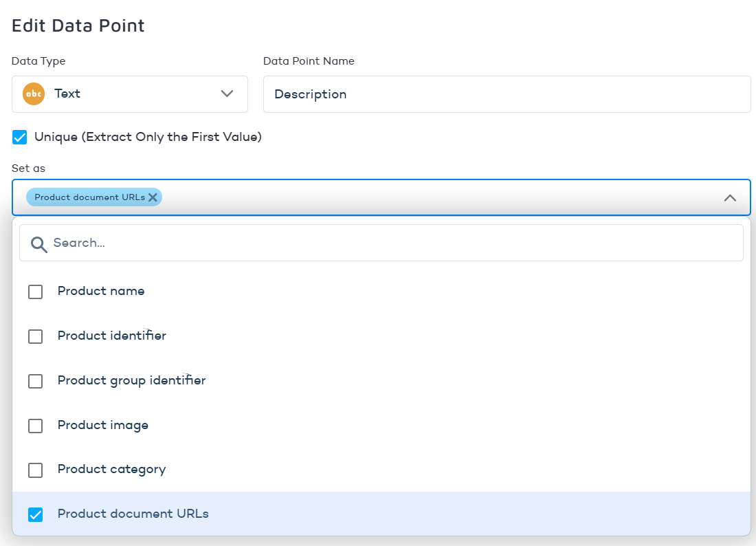Uncheck the Product document URLs checkbox
Viewport: 756px width, 546px height.
(35, 514)
